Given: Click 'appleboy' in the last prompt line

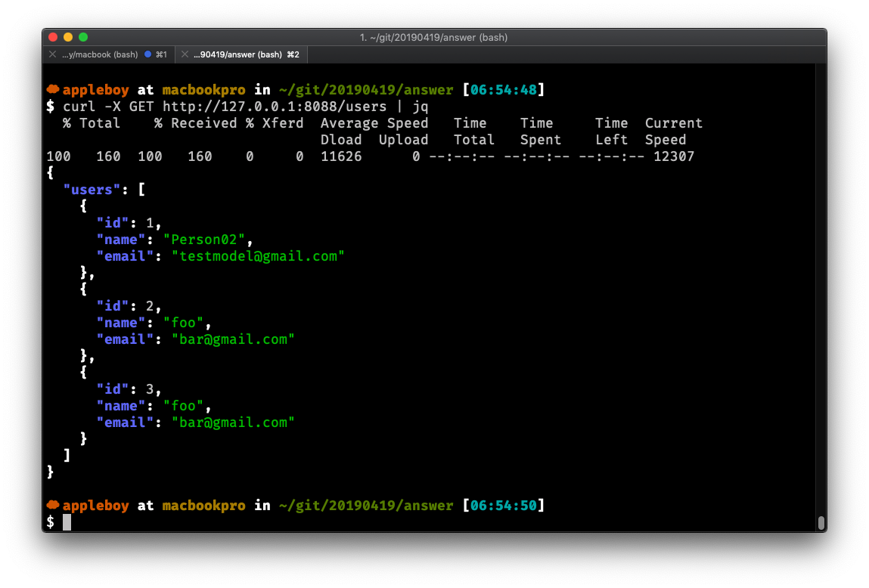Looking at the screenshot, I should point(95,505).
